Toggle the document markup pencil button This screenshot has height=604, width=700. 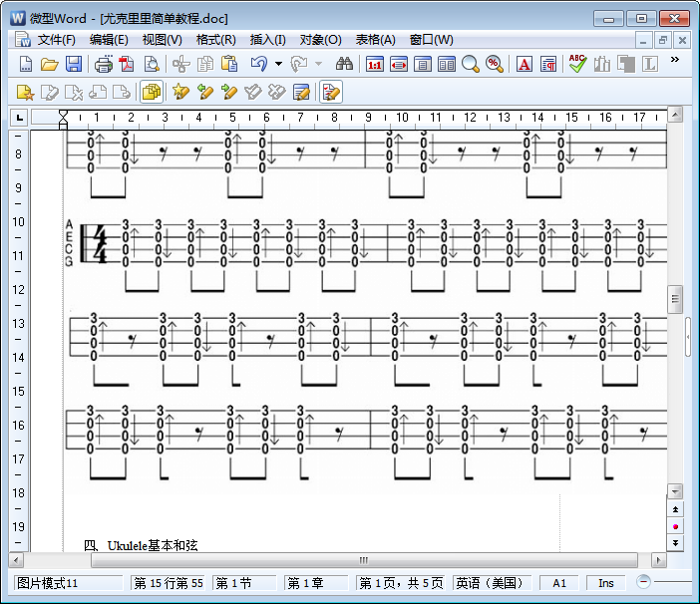click(x=331, y=92)
